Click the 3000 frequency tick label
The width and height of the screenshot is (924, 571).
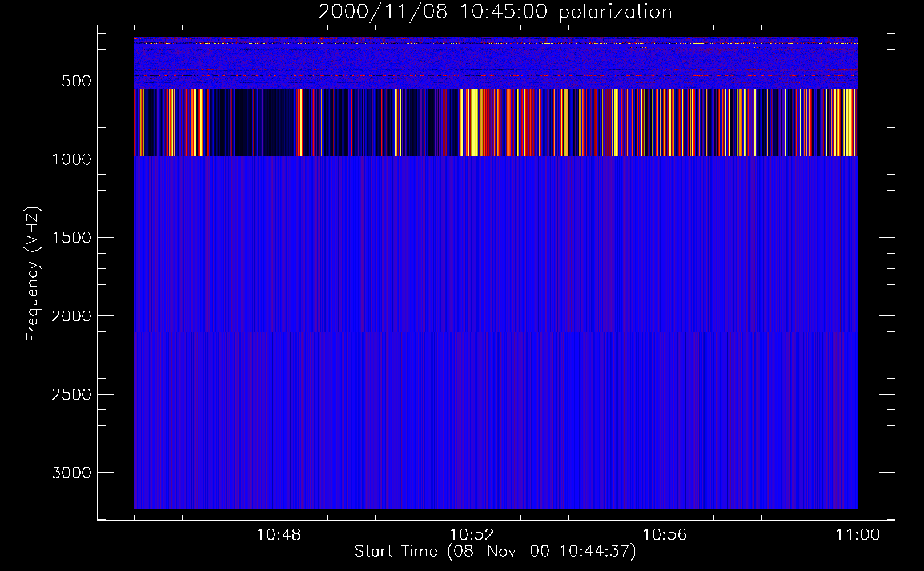tap(71, 473)
